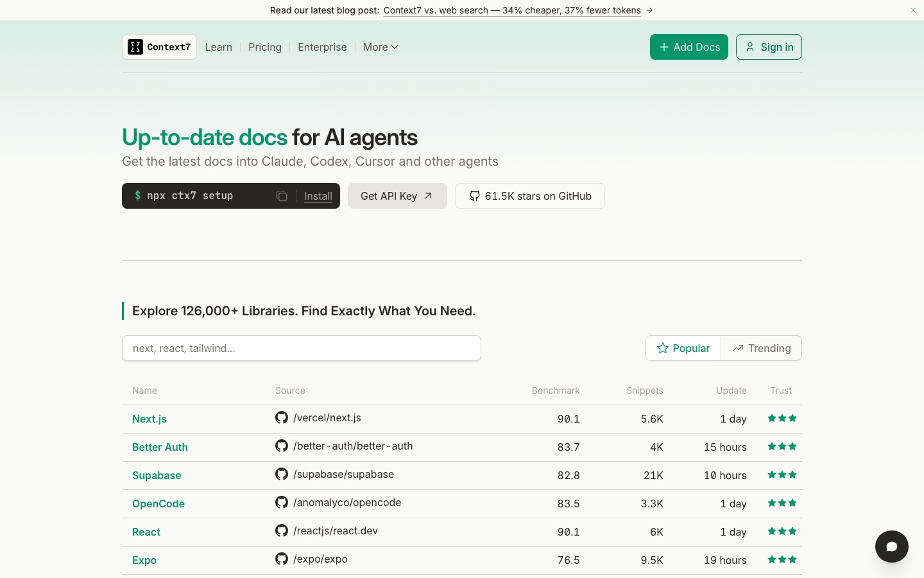Click source /vercel/next.js
The image size is (924, 578).
(x=327, y=417)
